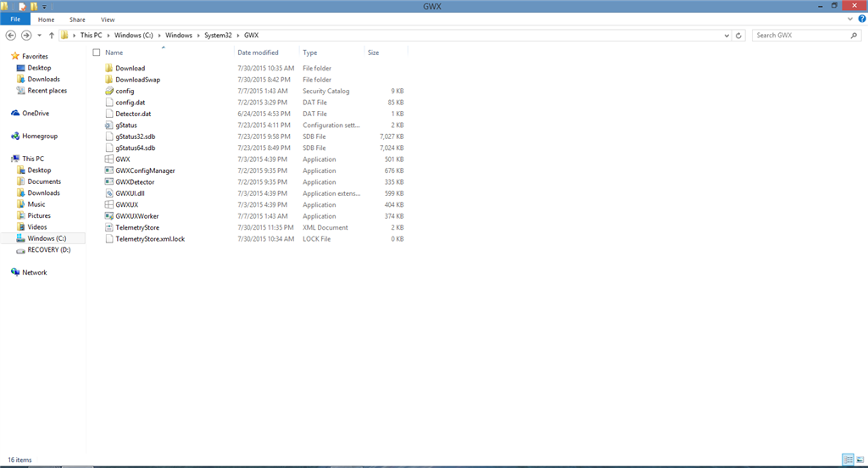
Task: Select Windows (C:) drive in sidebar
Action: click(47, 238)
